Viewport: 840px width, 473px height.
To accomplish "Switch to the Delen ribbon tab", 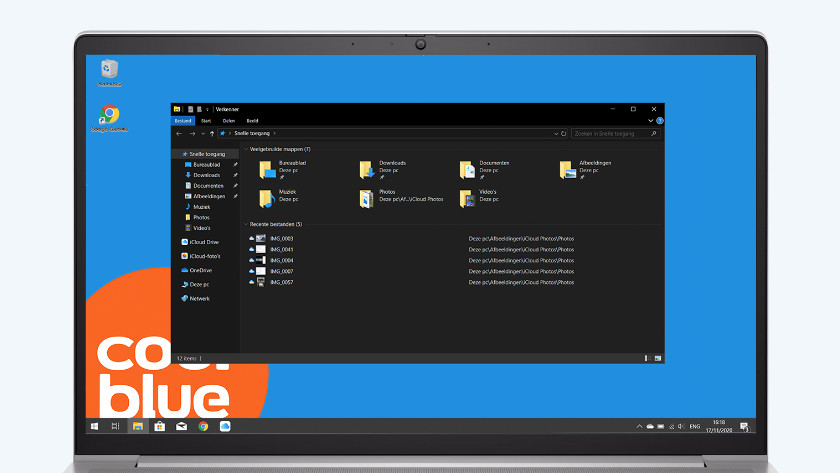I will pos(229,121).
